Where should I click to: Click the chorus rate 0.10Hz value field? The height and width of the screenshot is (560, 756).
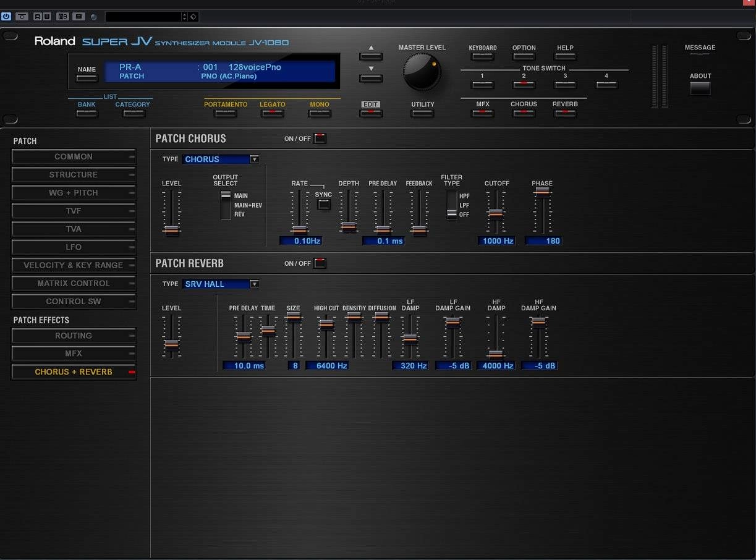click(300, 241)
